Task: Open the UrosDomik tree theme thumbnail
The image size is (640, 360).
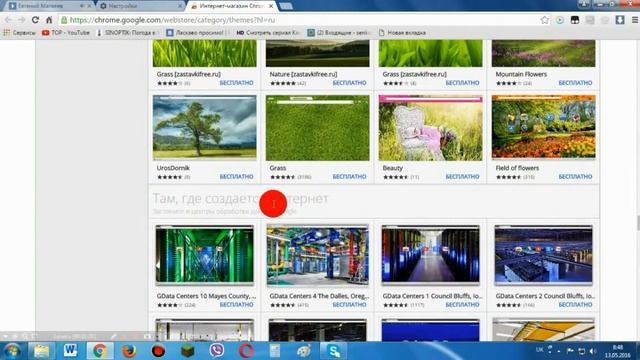Action: (204, 128)
